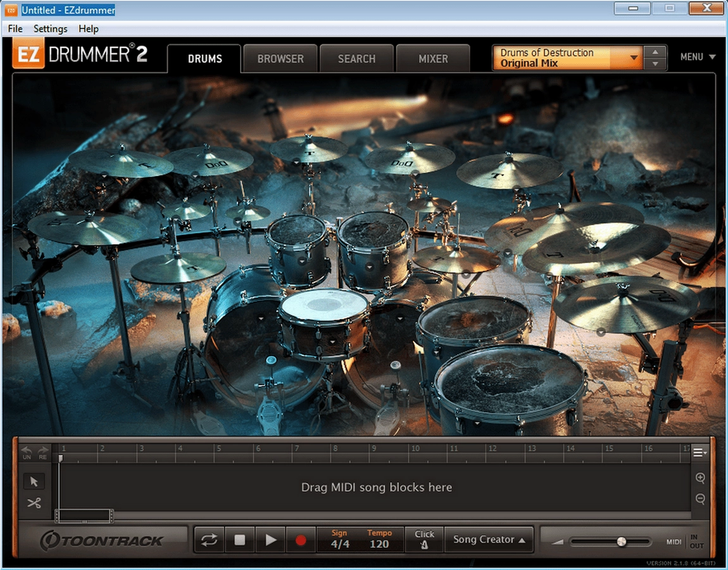Viewport: 728px width, 570px height.
Task: Switch to the Browser tab
Action: [280, 59]
